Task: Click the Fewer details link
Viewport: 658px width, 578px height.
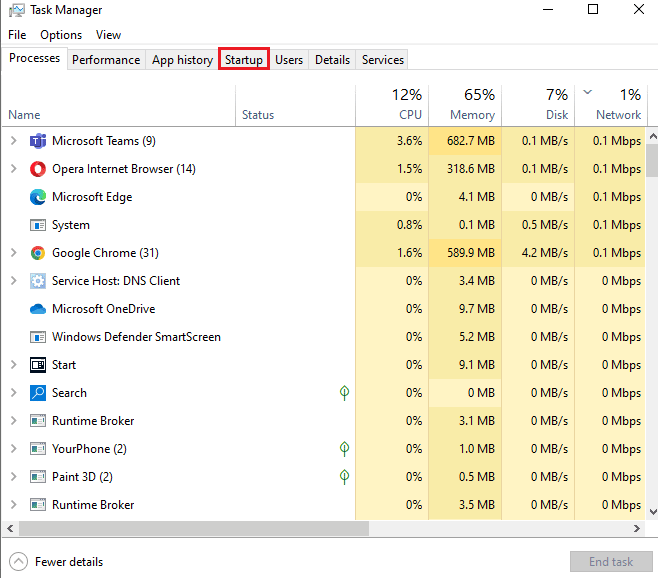Action: [69, 562]
